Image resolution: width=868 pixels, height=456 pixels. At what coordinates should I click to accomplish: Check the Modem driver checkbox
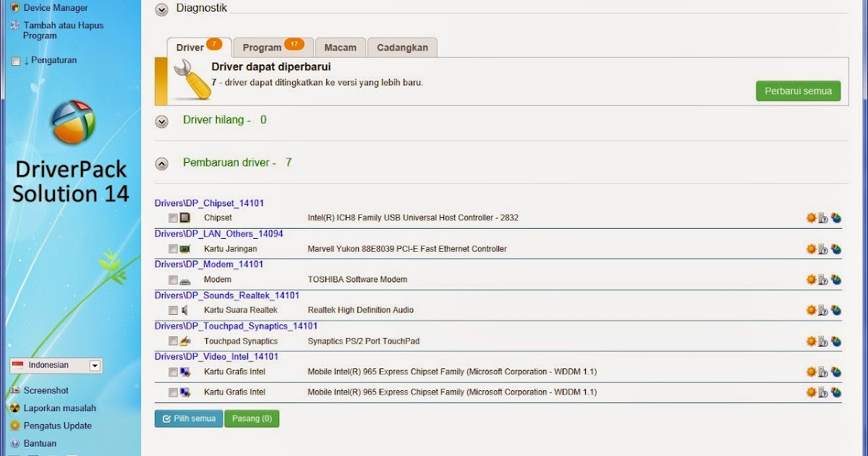pyautogui.click(x=173, y=280)
